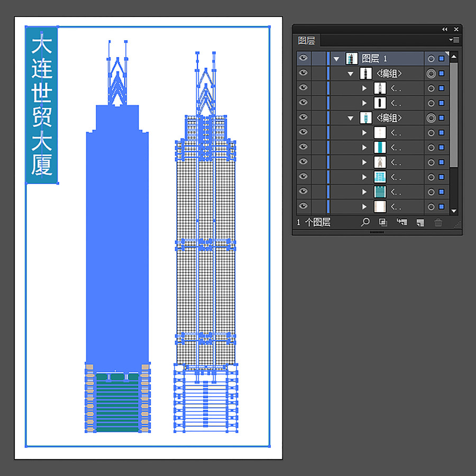Expand the last visible sublayer row

click(364, 207)
